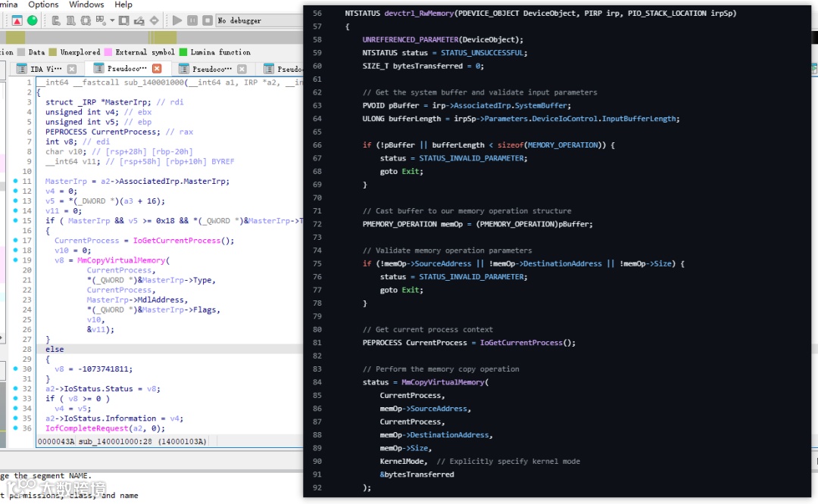Viewport: 818px width, 504px height.
Task: Toggle the breakpoint dot on line 36
Action: pos(16,428)
